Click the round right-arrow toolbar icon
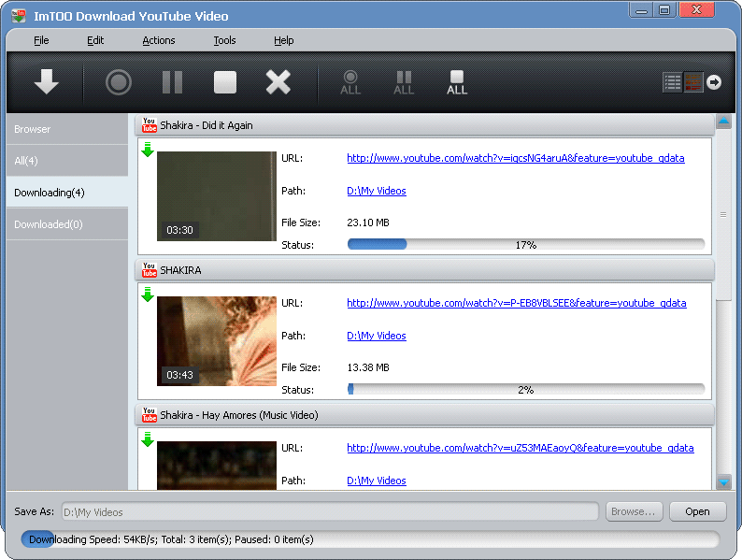 pos(715,82)
